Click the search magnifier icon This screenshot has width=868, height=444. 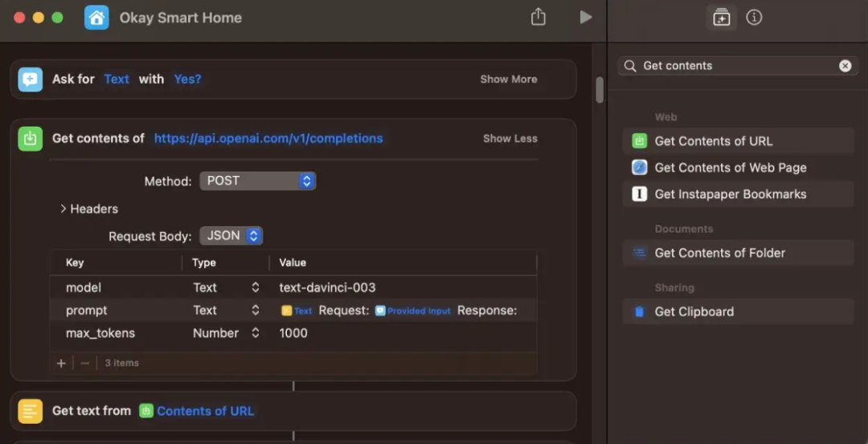tap(630, 66)
